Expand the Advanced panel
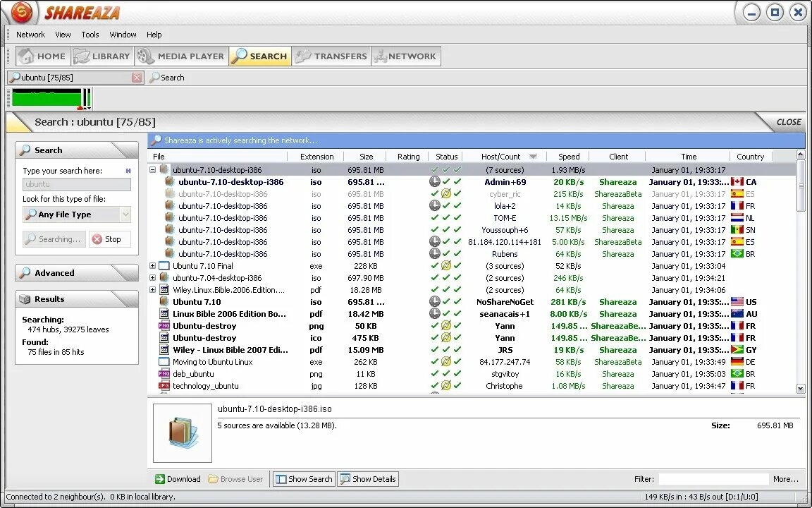The width and height of the screenshot is (812, 508). 77,272
